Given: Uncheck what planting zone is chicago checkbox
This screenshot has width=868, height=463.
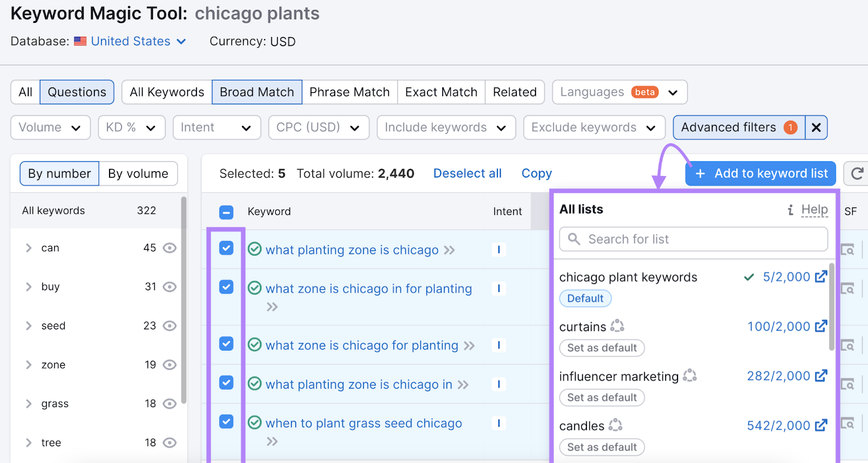Looking at the screenshot, I should (x=226, y=248).
